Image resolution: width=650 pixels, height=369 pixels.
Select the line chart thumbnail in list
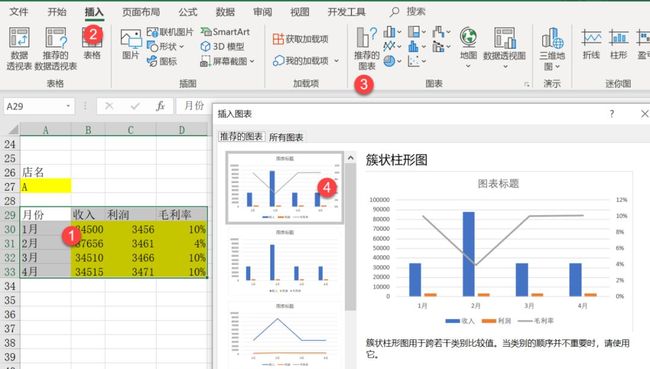click(x=285, y=335)
